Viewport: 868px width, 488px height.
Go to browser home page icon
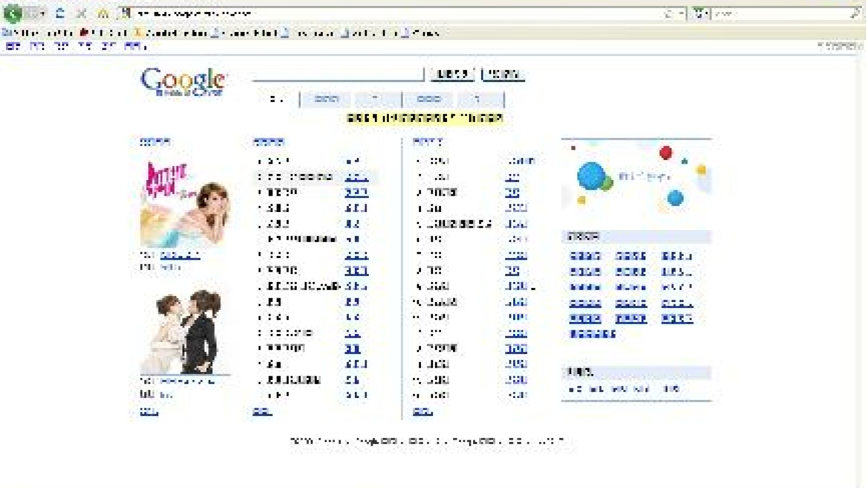tap(103, 13)
